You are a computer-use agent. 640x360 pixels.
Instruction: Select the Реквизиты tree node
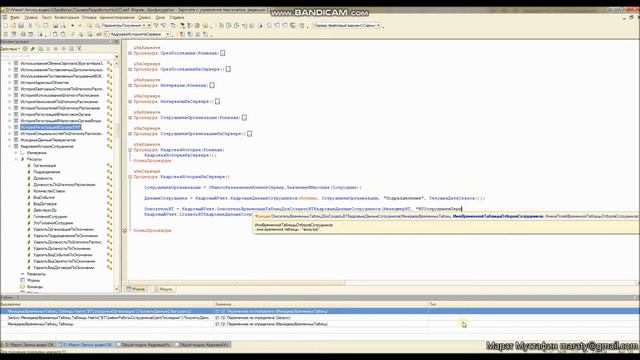click(36, 274)
